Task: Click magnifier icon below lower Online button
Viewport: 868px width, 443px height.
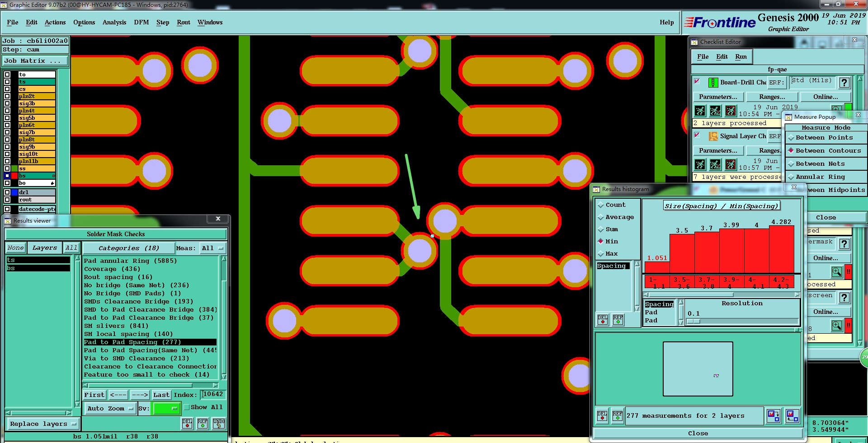Action: pyautogui.click(x=836, y=325)
